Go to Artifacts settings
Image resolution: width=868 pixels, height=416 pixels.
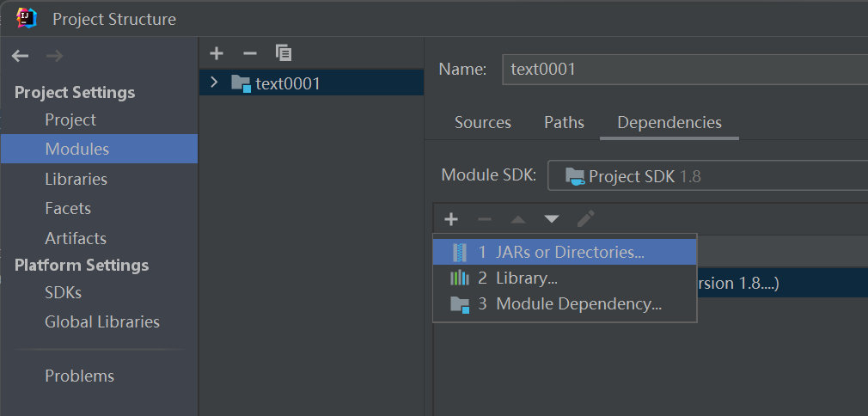click(76, 238)
